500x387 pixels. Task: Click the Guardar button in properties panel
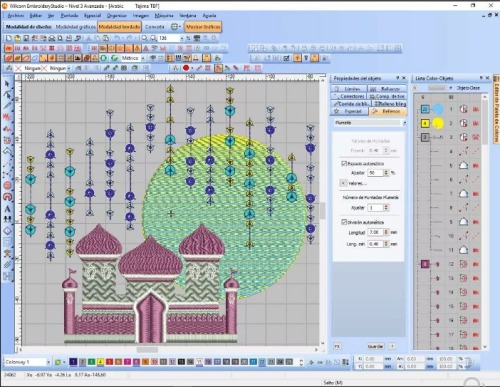coord(375,346)
